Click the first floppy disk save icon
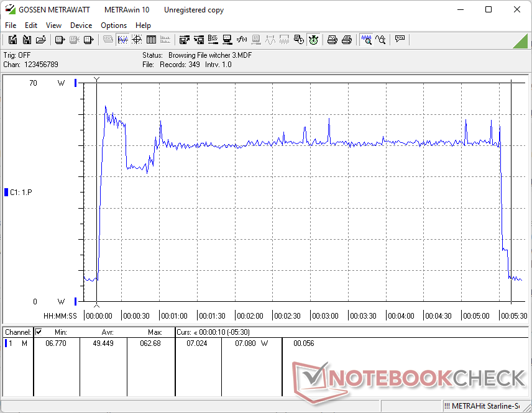The height and width of the screenshot is (413, 532). (12, 40)
